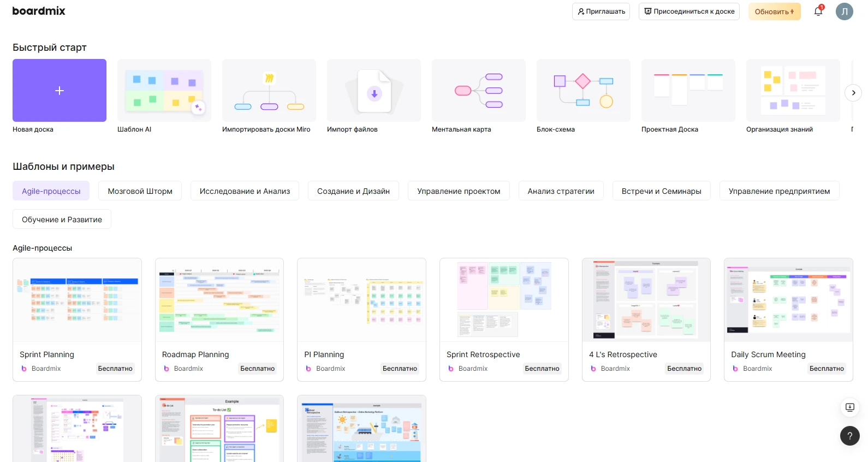
Task: Open the desktop app download icon
Action: (849, 407)
